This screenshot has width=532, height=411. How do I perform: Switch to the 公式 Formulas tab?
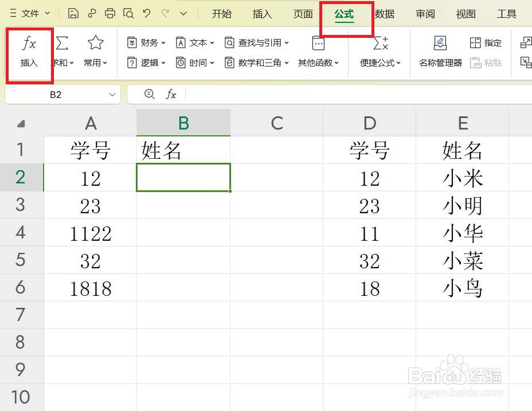pos(344,14)
